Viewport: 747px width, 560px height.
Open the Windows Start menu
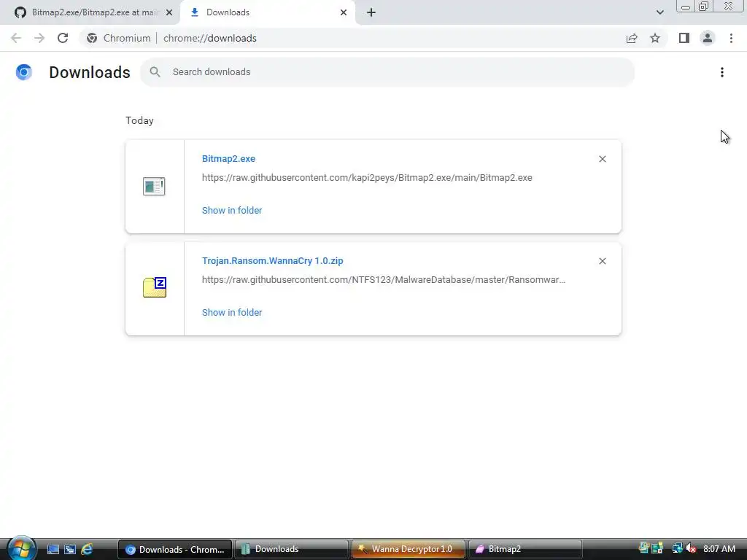pyautogui.click(x=21, y=548)
